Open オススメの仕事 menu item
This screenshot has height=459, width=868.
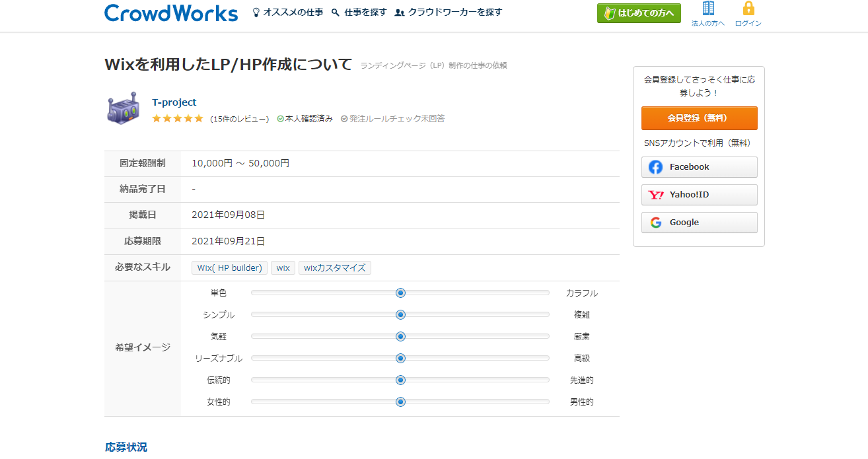pos(293,13)
